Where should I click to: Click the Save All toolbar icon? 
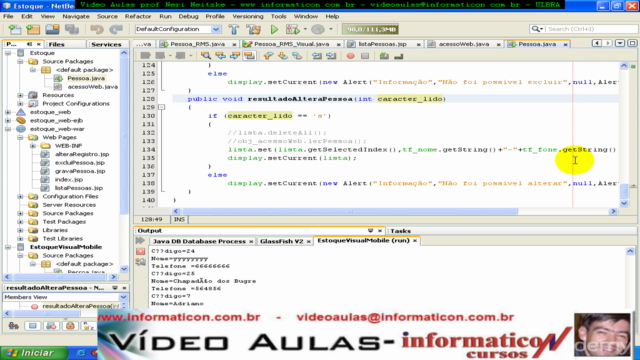tap(72, 29)
